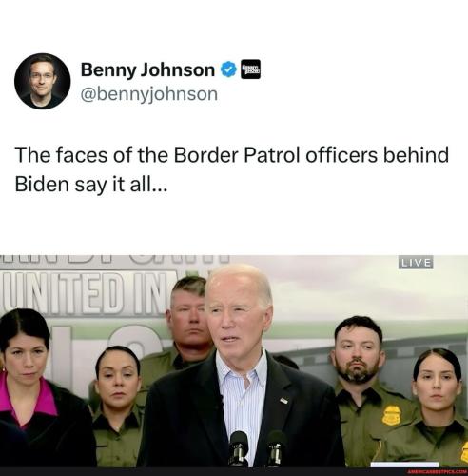Image resolution: width=468 pixels, height=476 pixels.
Task: Click the LIVE badge on the video
Action: pyautogui.click(x=416, y=263)
